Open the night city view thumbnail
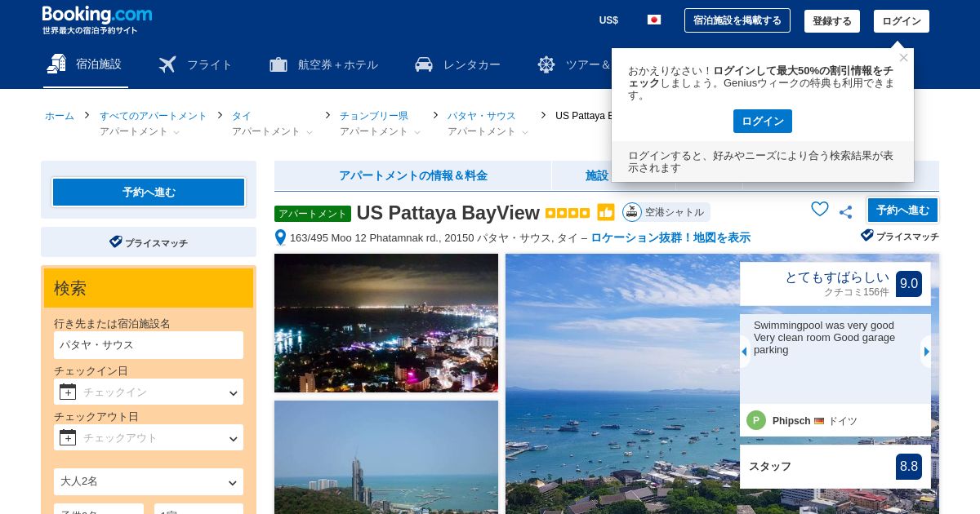 coord(386,323)
